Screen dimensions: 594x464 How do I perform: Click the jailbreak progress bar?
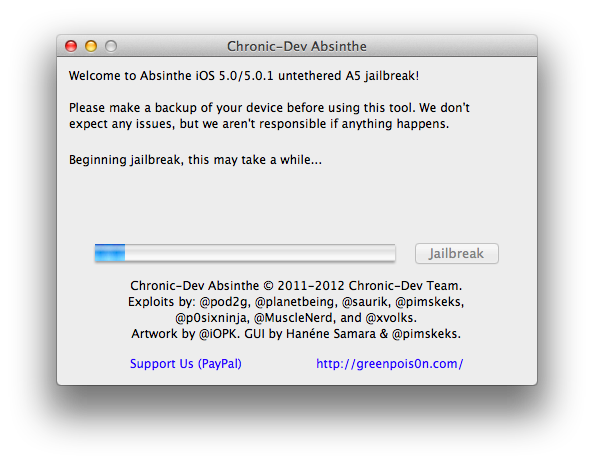(245, 253)
